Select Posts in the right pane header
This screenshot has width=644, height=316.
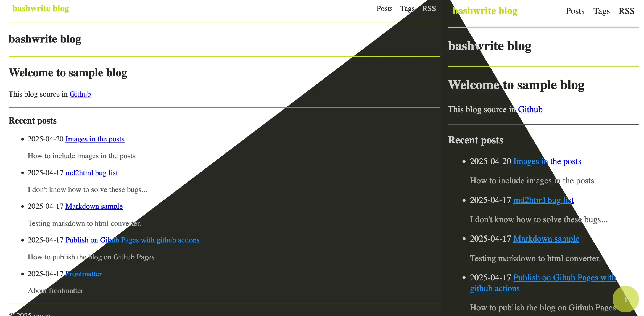575,11
